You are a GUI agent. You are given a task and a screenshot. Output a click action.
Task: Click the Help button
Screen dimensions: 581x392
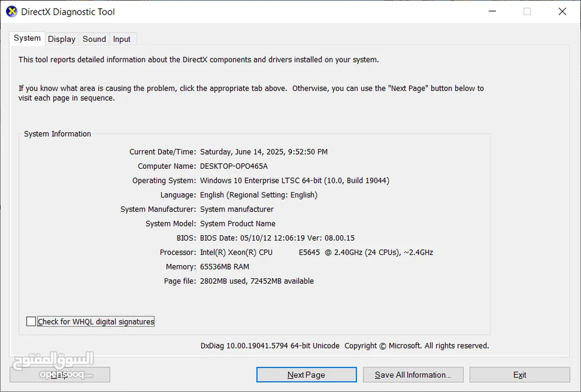click(x=59, y=375)
